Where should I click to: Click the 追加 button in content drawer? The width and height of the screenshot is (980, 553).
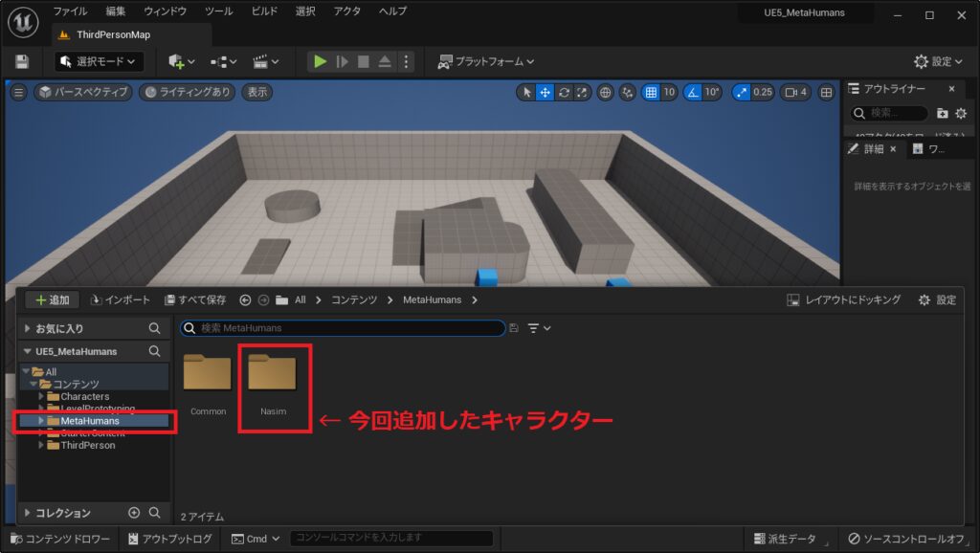pos(53,299)
